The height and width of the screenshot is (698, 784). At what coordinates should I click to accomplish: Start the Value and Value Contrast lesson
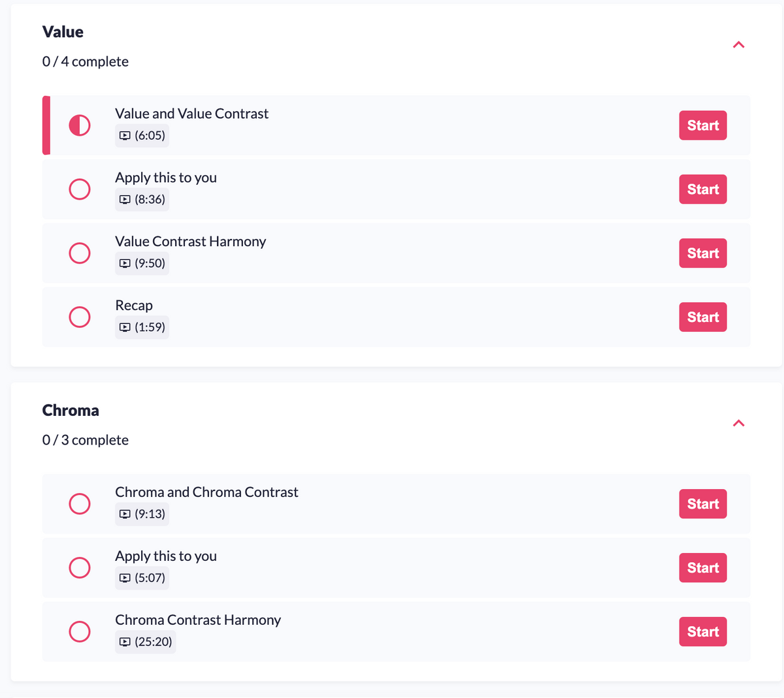[x=703, y=125]
